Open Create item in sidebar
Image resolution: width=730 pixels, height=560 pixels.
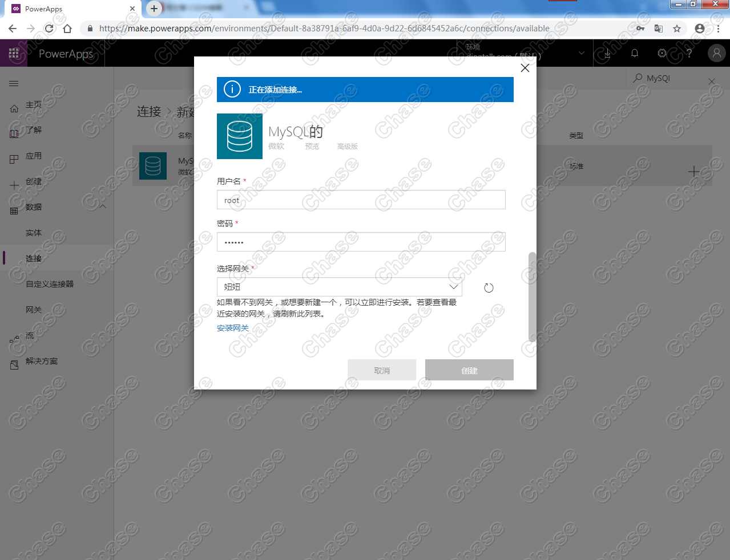click(34, 181)
